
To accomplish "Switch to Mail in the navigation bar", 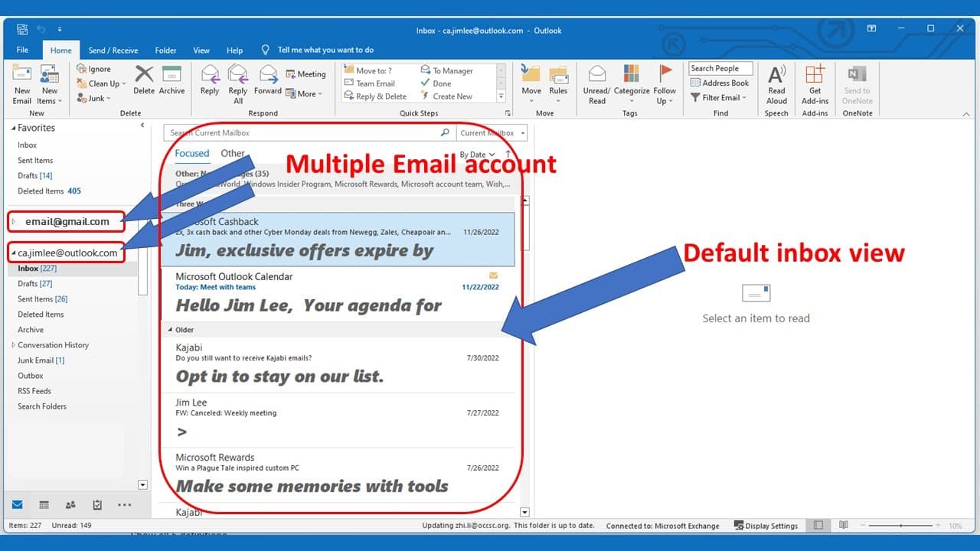I will [x=17, y=505].
